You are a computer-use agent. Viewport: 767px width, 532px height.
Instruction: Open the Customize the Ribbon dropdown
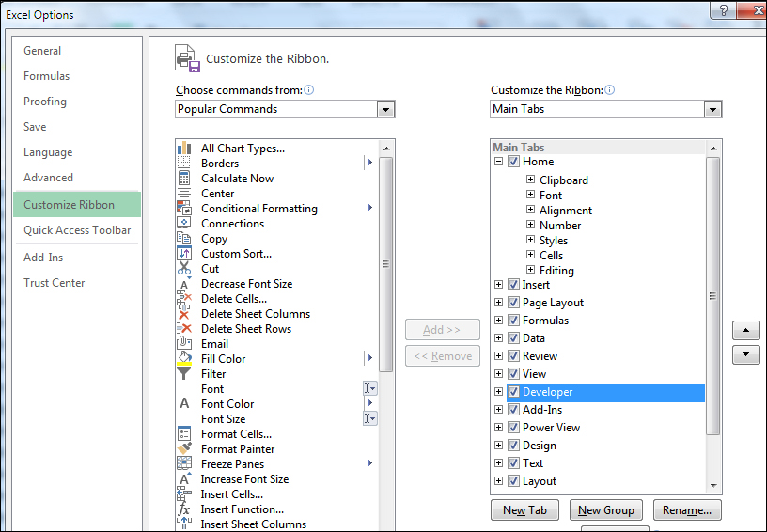click(712, 109)
